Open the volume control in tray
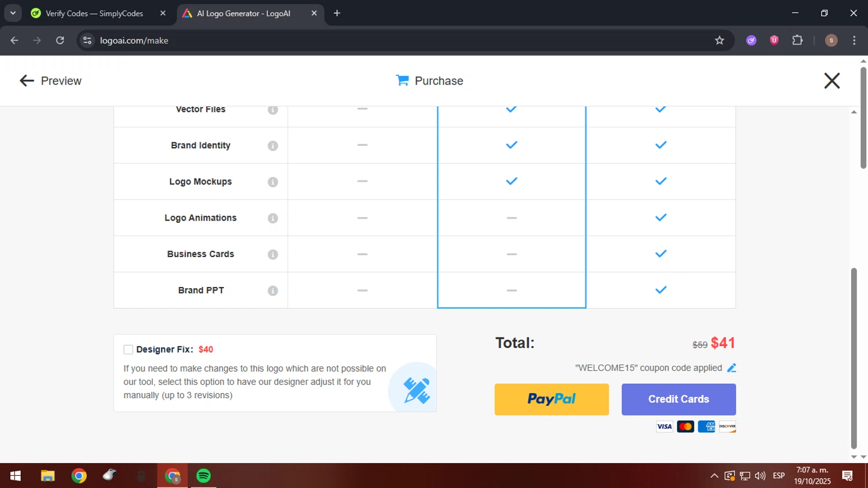 pos(760,476)
